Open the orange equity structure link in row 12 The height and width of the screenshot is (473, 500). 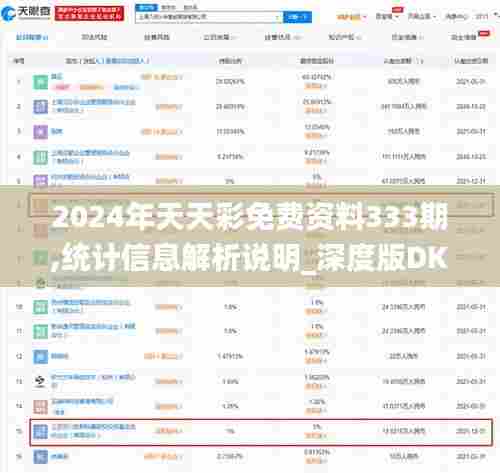pos(163,356)
